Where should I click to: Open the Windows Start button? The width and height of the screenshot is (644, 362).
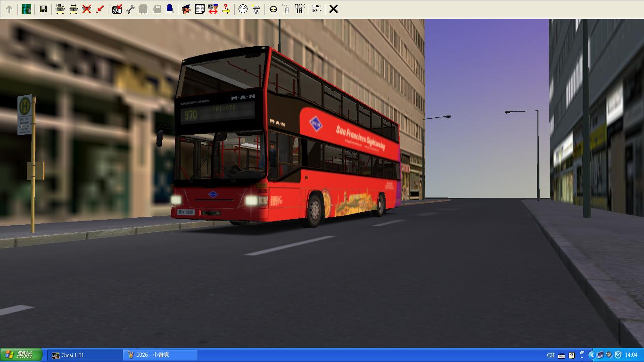pos(21,355)
